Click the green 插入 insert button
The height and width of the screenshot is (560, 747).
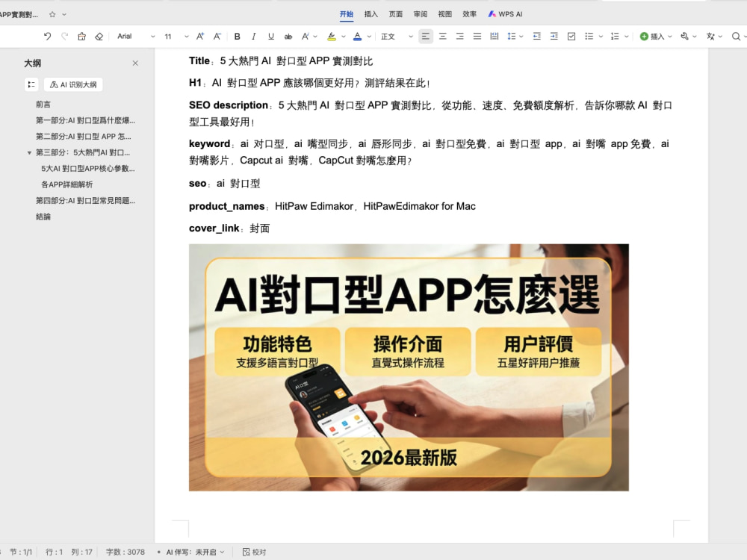(655, 36)
